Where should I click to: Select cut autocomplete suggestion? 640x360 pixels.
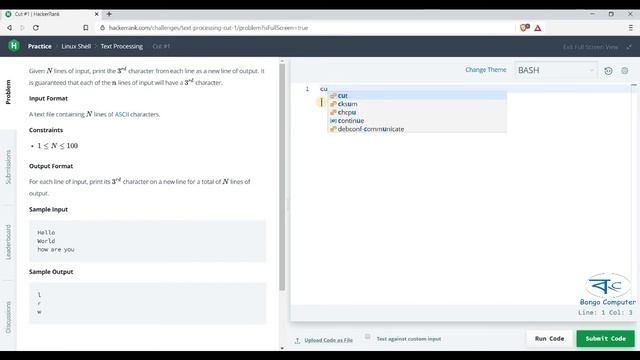(x=417, y=96)
